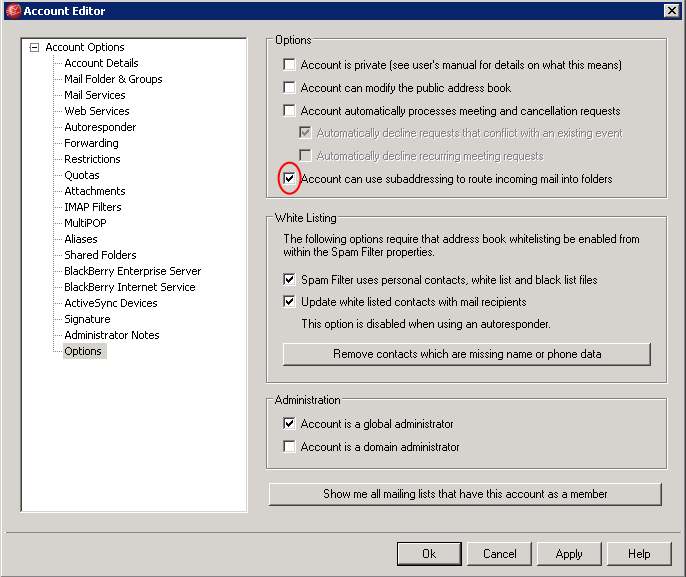Click Remove contacts missing name or phone data
686x577 pixels.
coord(467,354)
